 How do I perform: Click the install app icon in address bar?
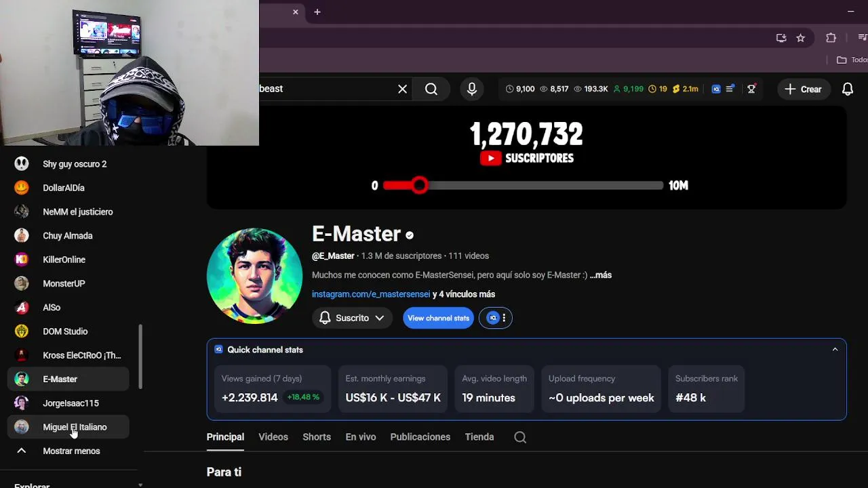[x=781, y=38]
